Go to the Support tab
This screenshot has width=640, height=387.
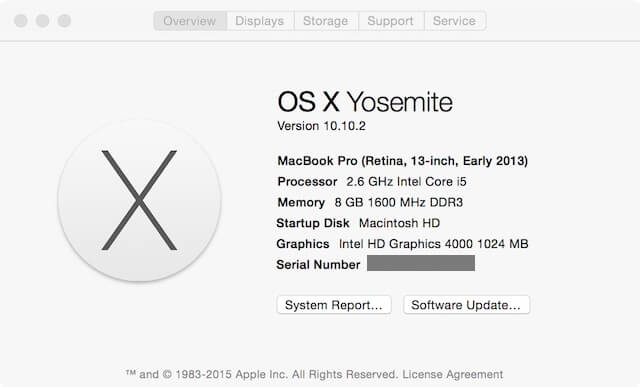point(391,21)
